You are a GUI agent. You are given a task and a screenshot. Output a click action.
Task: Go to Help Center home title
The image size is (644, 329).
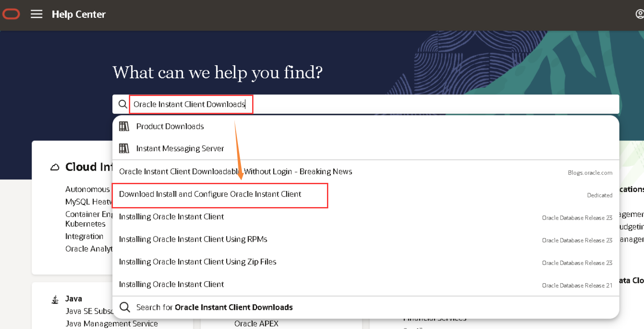79,14
